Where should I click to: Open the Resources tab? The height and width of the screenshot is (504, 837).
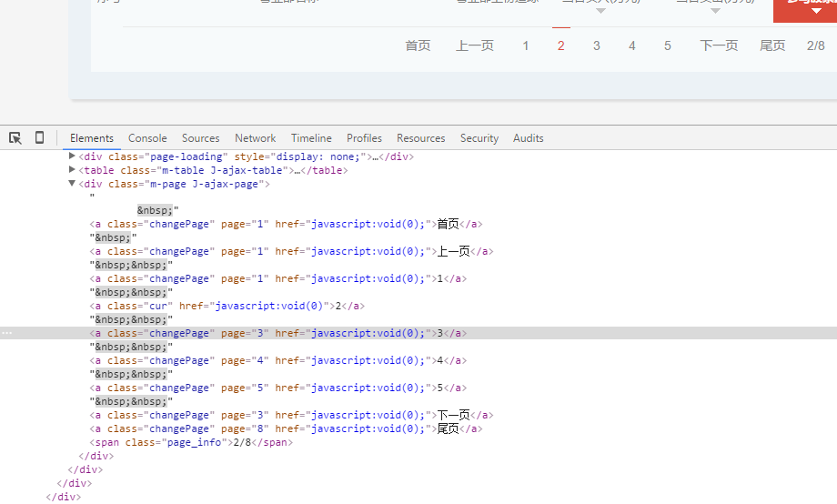(420, 138)
